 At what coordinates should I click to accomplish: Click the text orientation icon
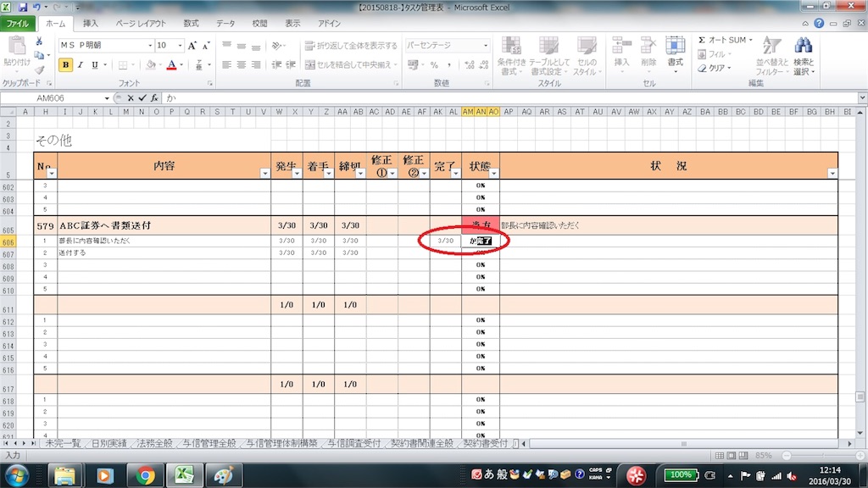[x=277, y=46]
